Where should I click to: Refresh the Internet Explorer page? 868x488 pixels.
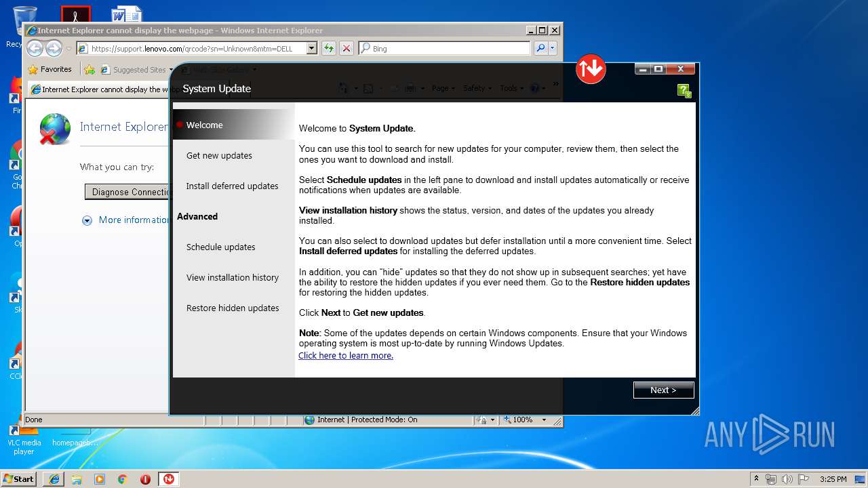click(329, 48)
